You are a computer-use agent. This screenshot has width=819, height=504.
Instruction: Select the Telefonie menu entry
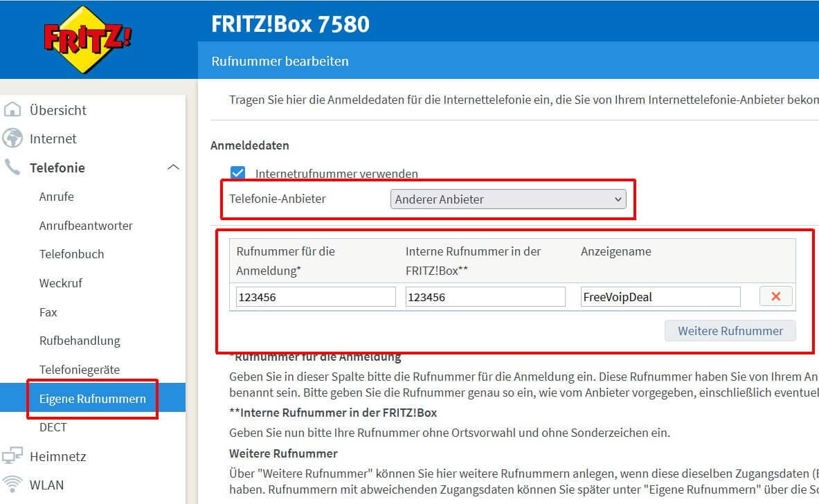coord(57,168)
